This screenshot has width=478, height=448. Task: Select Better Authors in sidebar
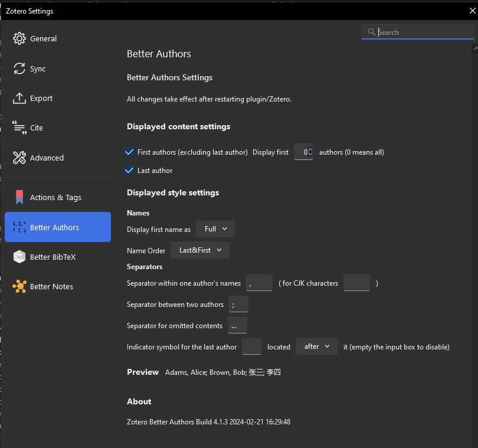point(58,227)
